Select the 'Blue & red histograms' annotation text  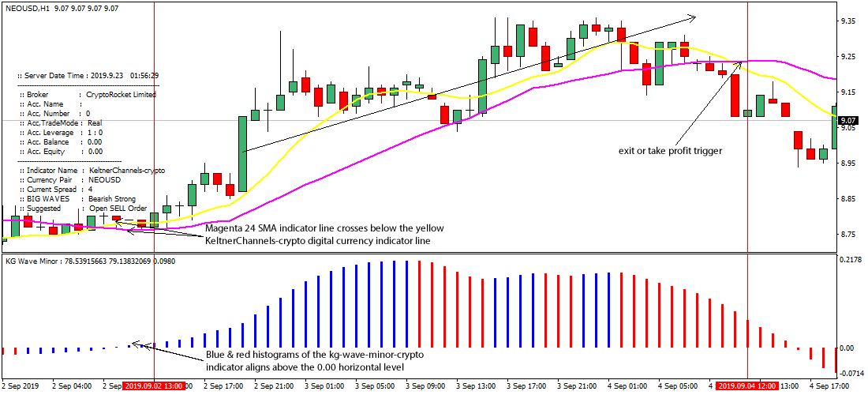pos(315,355)
